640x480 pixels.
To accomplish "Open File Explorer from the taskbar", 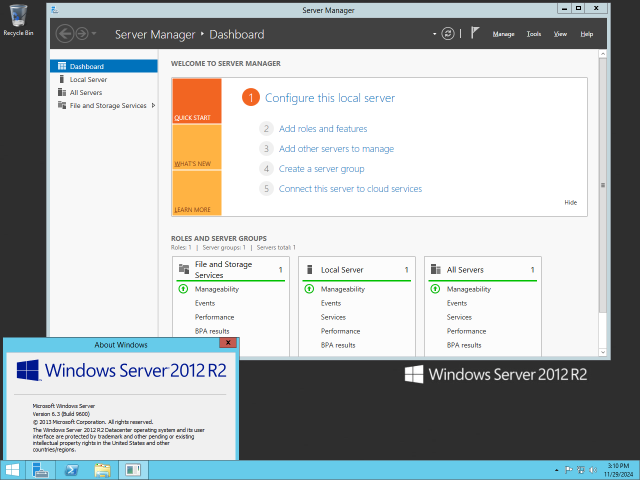I will (x=102, y=470).
